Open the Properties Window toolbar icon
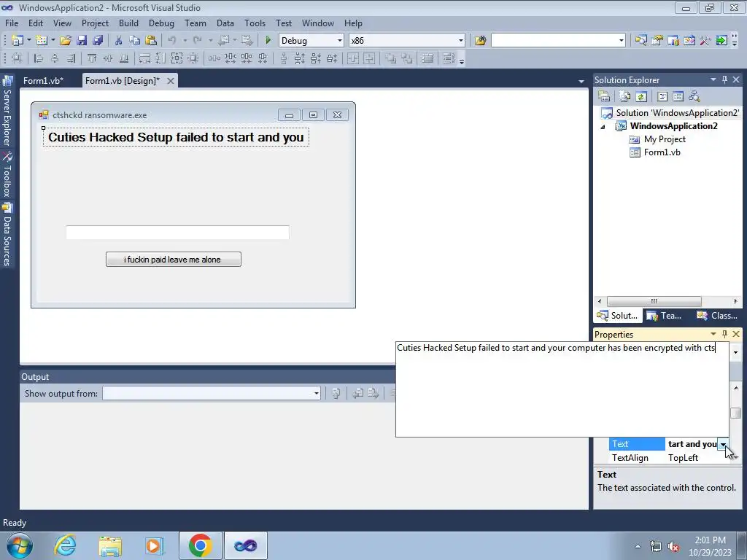Screen dimensions: 747x560 657,41
